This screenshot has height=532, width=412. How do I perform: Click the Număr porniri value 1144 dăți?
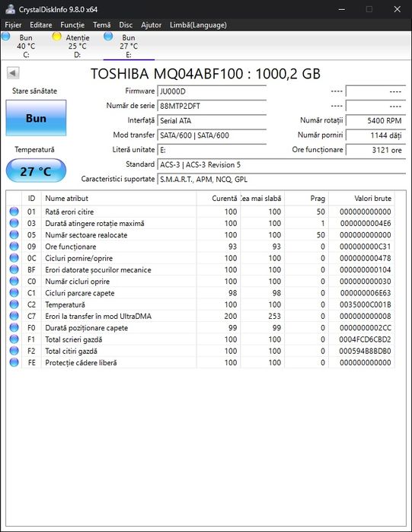pyautogui.click(x=375, y=135)
